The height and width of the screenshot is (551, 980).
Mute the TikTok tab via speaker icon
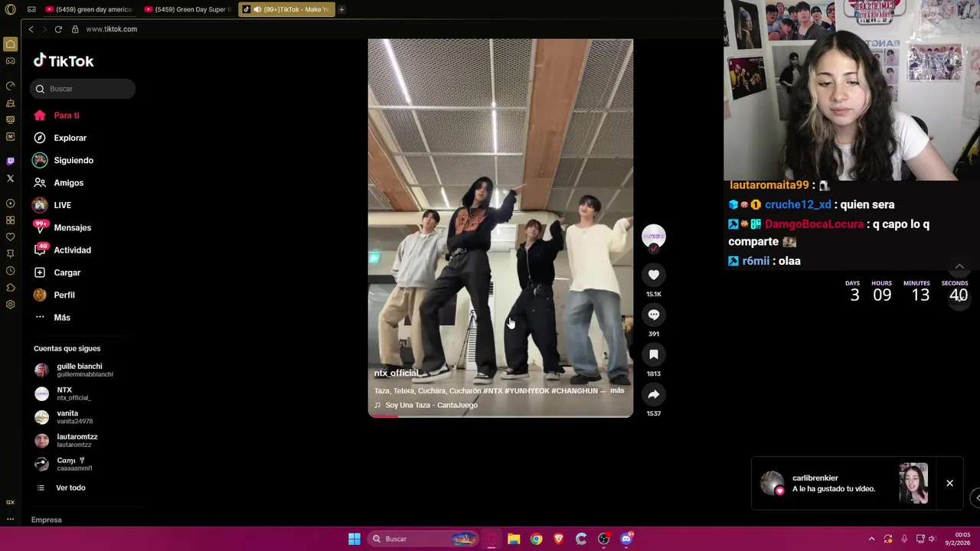257,9
